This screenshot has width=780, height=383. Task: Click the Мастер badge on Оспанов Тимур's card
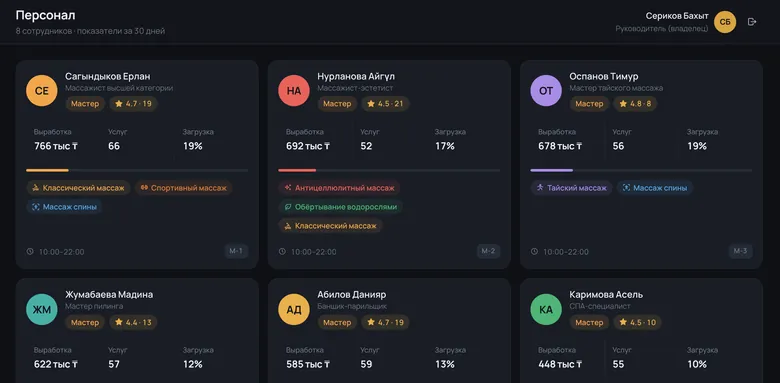589,104
